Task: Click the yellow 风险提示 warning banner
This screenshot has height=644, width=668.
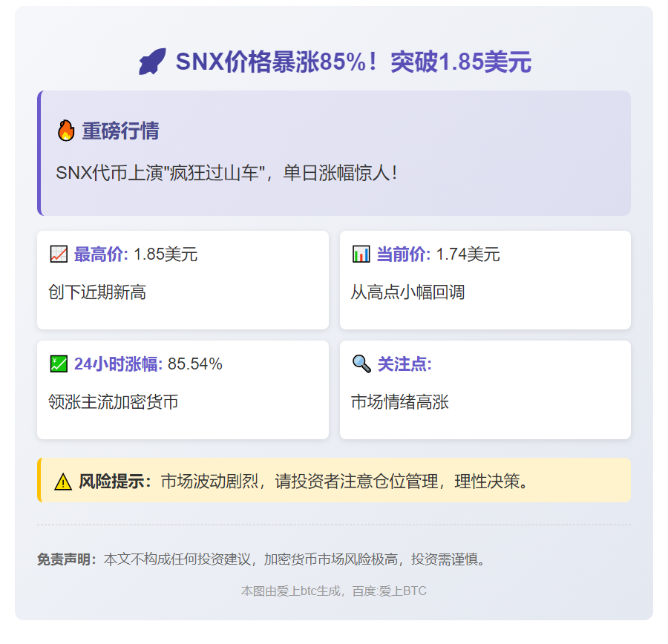Action: (334, 481)
